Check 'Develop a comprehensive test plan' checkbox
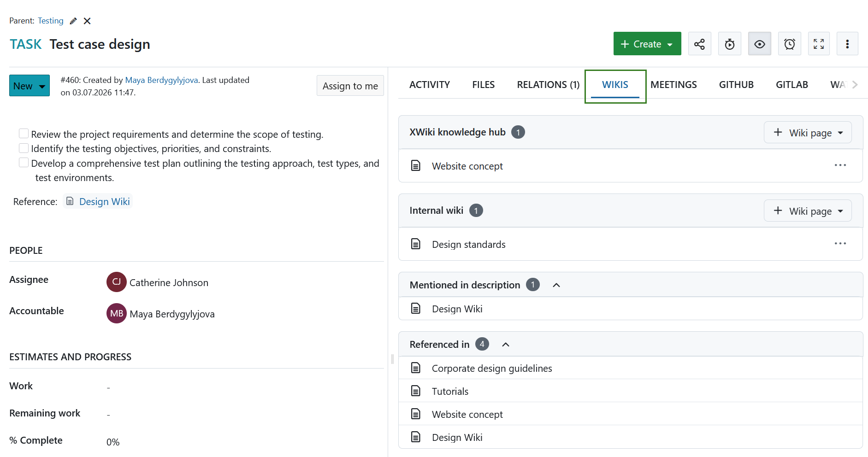 [x=24, y=163]
